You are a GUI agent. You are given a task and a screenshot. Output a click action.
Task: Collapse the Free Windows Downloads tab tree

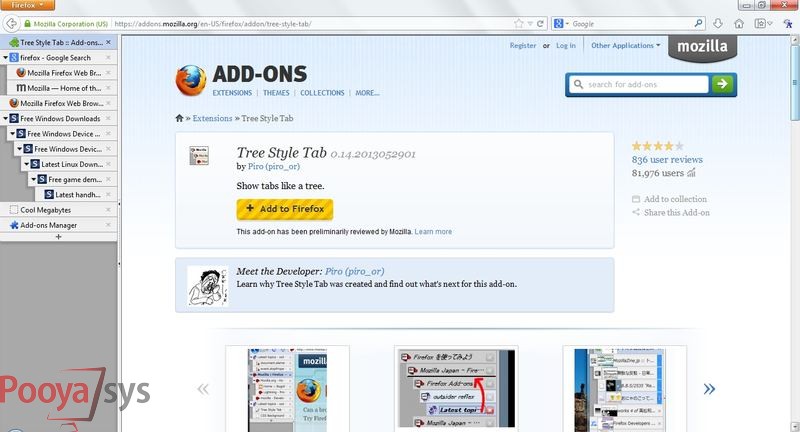5,118
